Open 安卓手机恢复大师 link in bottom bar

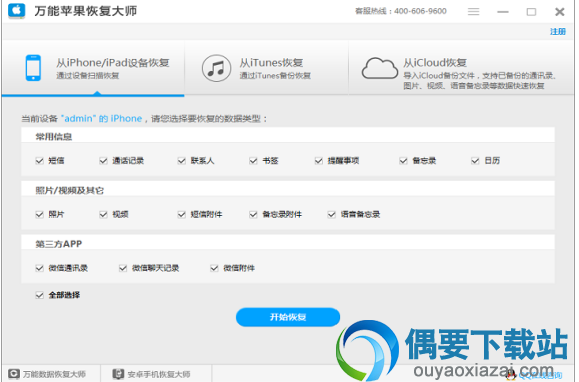[x=159, y=374]
